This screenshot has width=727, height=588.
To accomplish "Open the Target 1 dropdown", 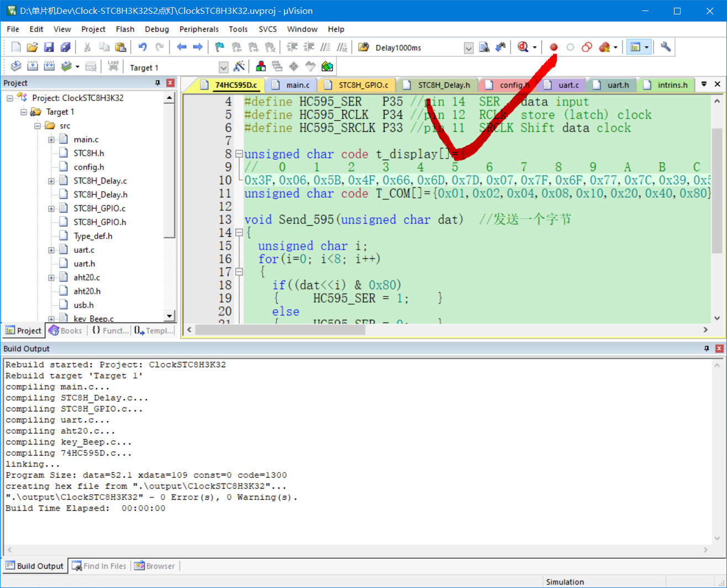I will [223, 67].
